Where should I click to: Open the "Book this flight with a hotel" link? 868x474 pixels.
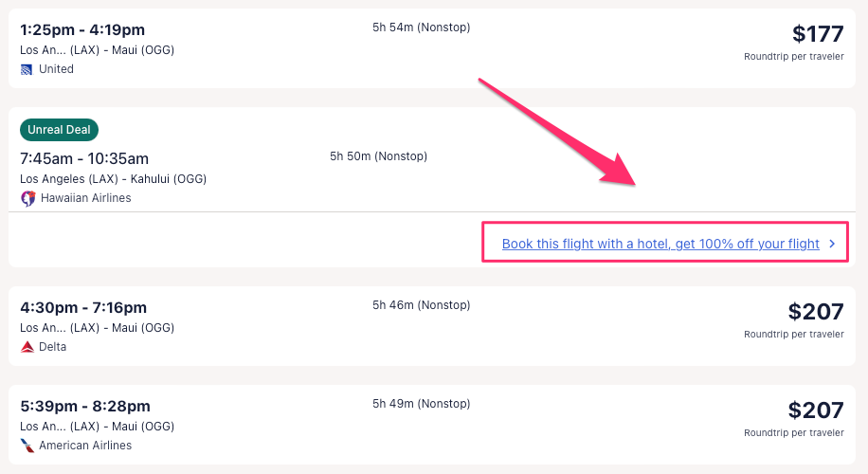pyautogui.click(x=660, y=244)
